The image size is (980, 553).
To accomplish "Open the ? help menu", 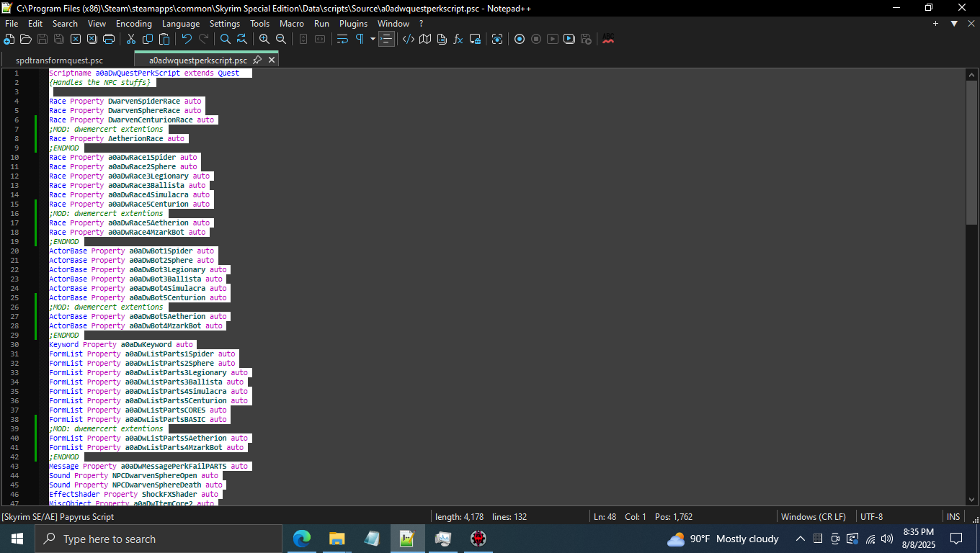I will click(x=422, y=24).
